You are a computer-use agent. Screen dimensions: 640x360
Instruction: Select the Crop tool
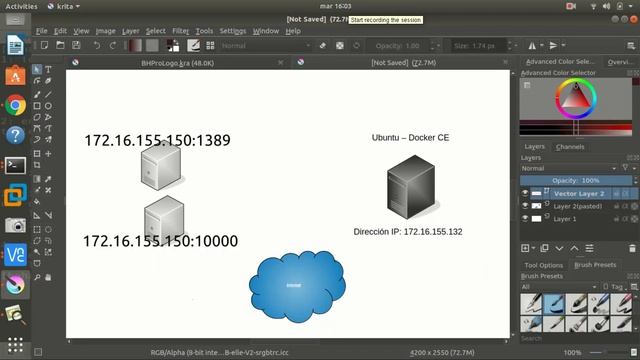pos(37,165)
